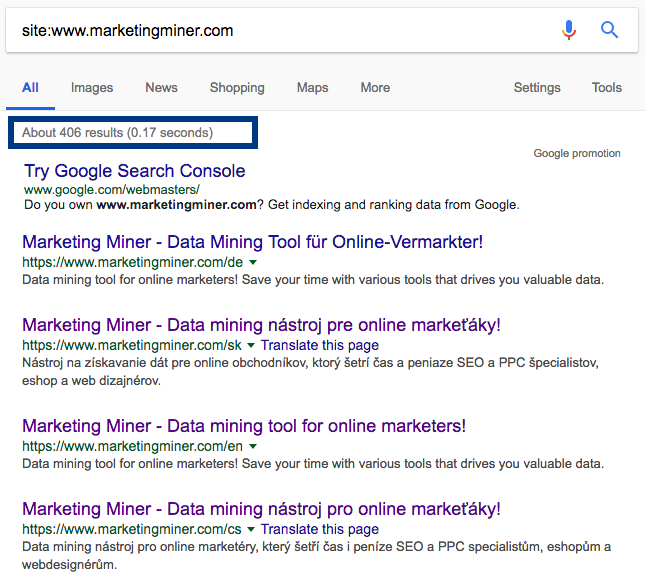Click Translate this page for the /sk result
The image size is (645, 581).
tap(320, 345)
